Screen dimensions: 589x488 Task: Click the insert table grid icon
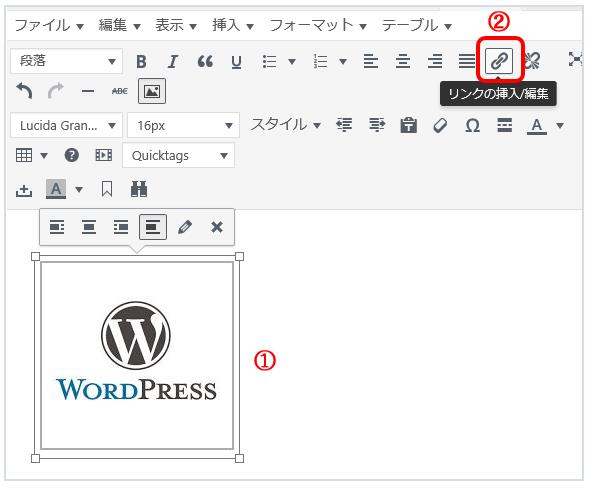[x=24, y=155]
